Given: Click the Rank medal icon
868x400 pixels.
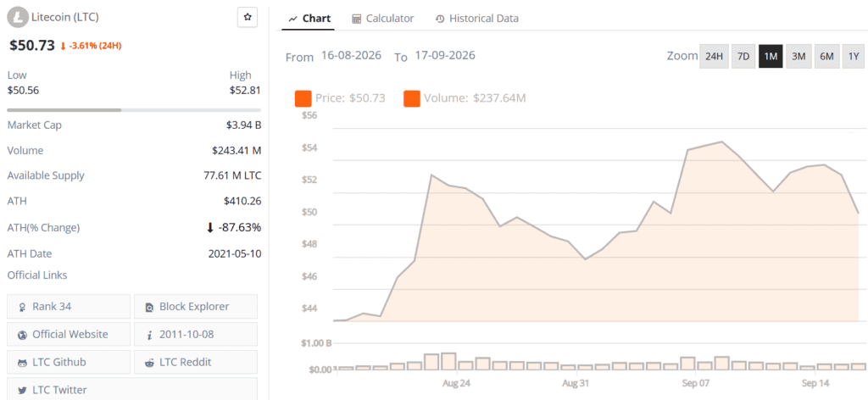Looking at the screenshot, I should pyautogui.click(x=22, y=307).
